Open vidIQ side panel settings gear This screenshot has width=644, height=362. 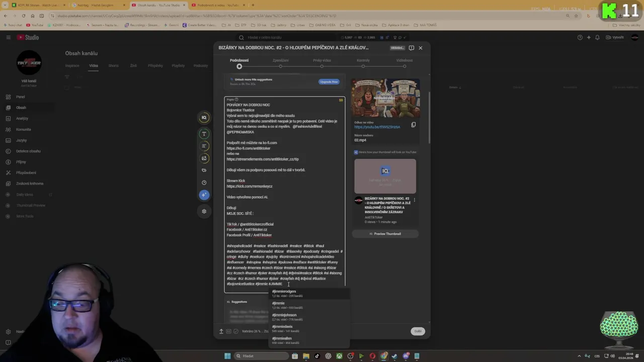click(204, 211)
